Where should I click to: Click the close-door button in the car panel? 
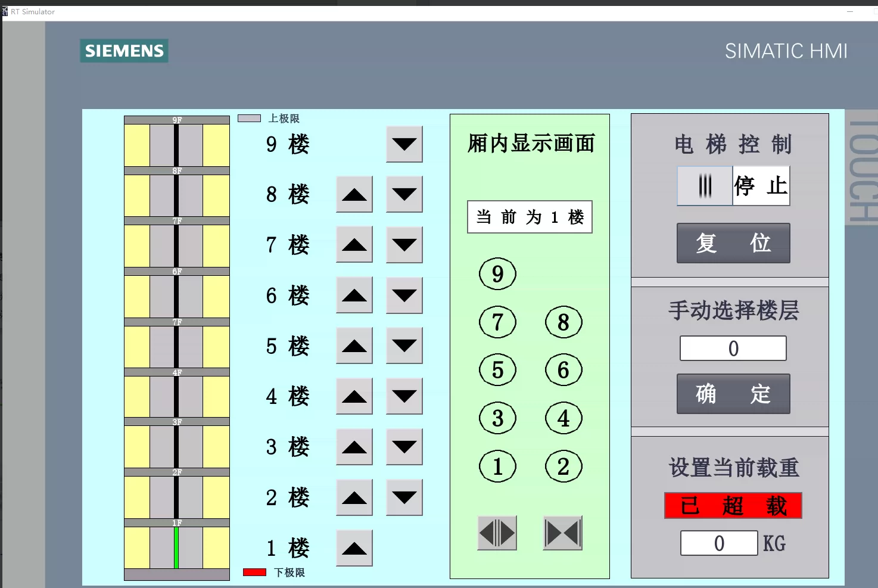point(563,533)
